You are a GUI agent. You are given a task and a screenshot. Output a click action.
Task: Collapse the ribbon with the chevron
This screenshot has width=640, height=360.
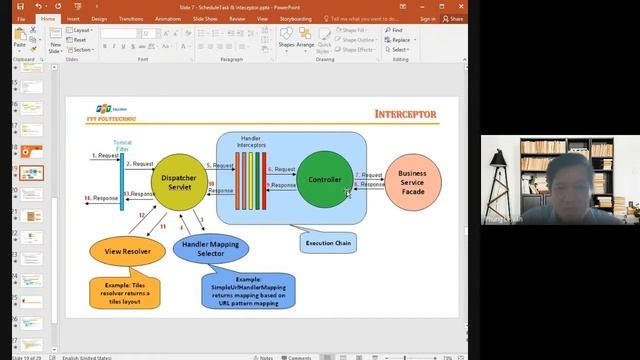(x=464, y=60)
